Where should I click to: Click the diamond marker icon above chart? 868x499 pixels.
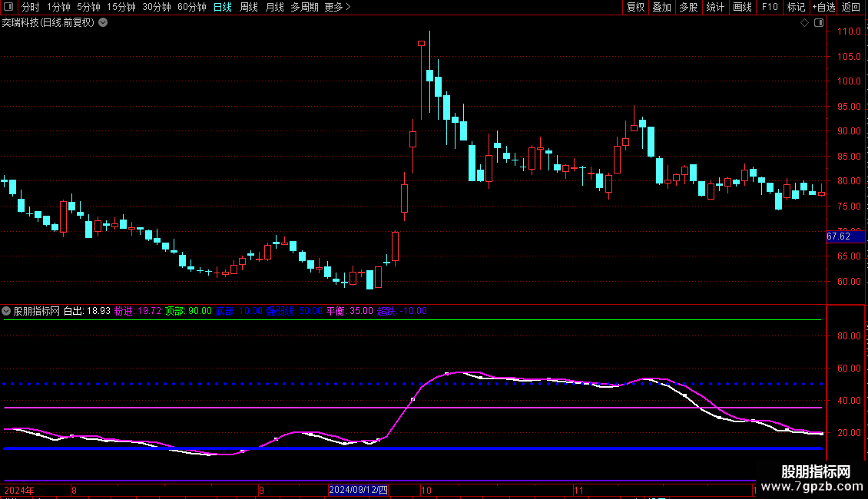(805, 23)
